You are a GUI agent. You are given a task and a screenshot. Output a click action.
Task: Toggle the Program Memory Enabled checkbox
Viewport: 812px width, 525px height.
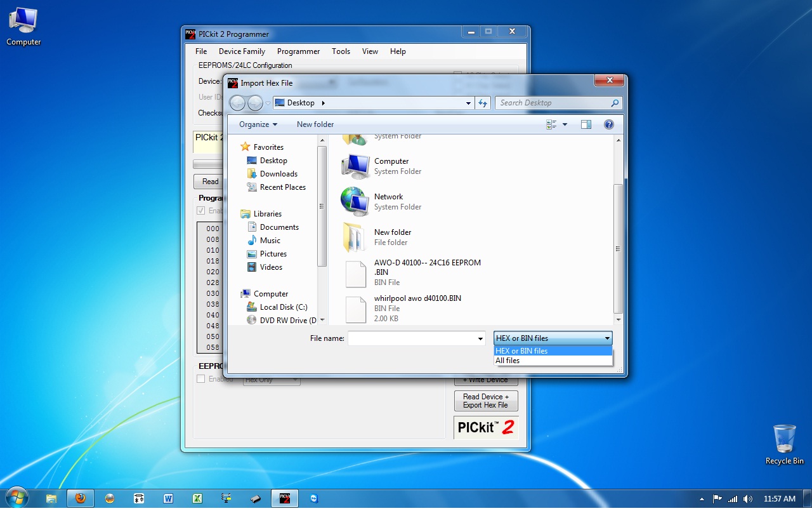[201, 211]
